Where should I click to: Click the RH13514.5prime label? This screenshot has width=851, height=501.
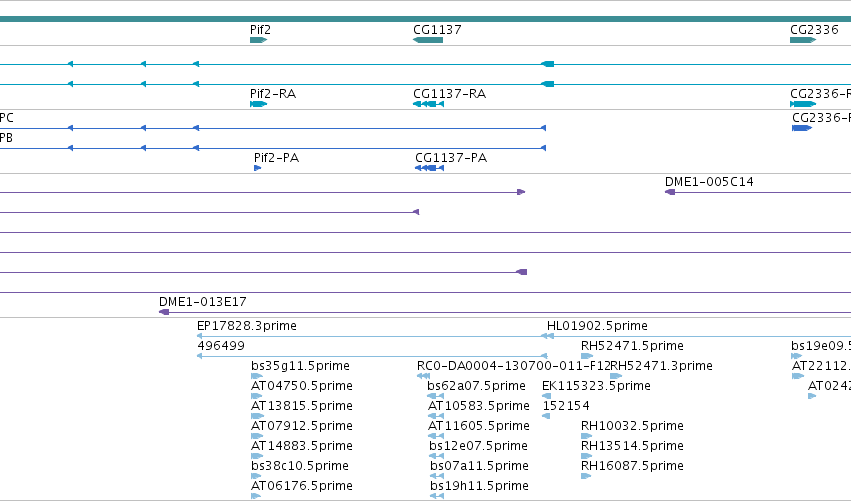coord(632,446)
